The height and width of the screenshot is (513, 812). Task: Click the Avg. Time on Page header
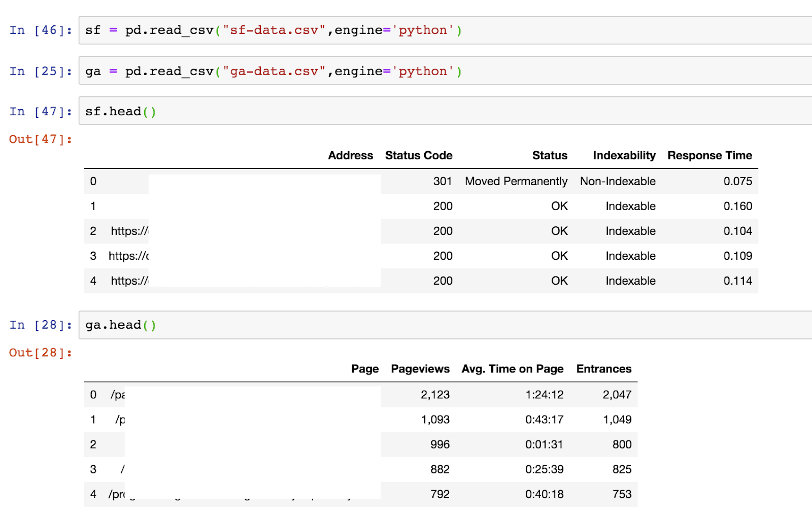coord(513,369)
